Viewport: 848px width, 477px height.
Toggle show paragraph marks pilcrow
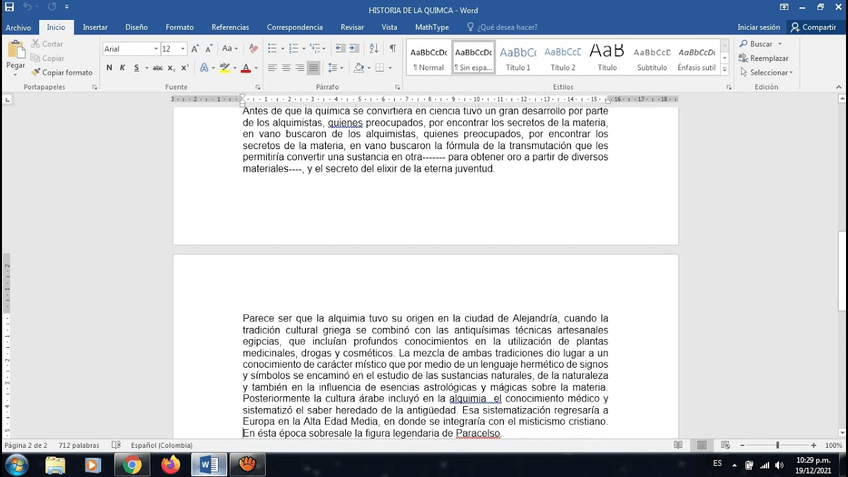click(392, 48)
